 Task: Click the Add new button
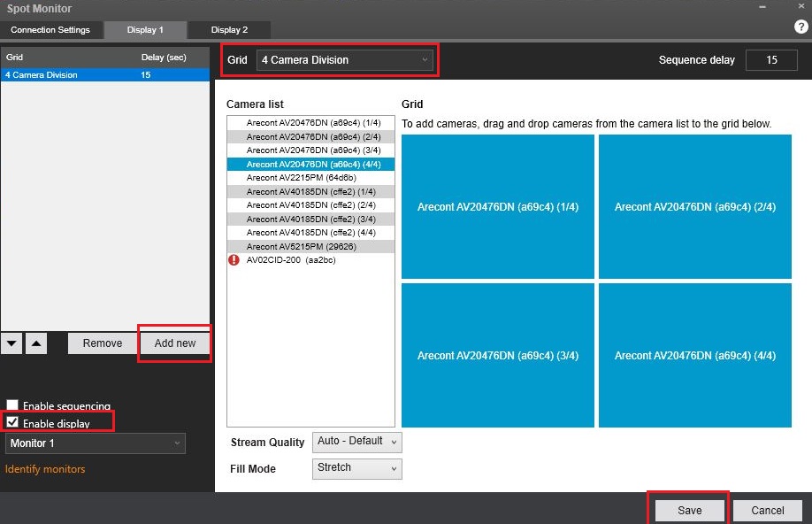(x=175, y=343)
